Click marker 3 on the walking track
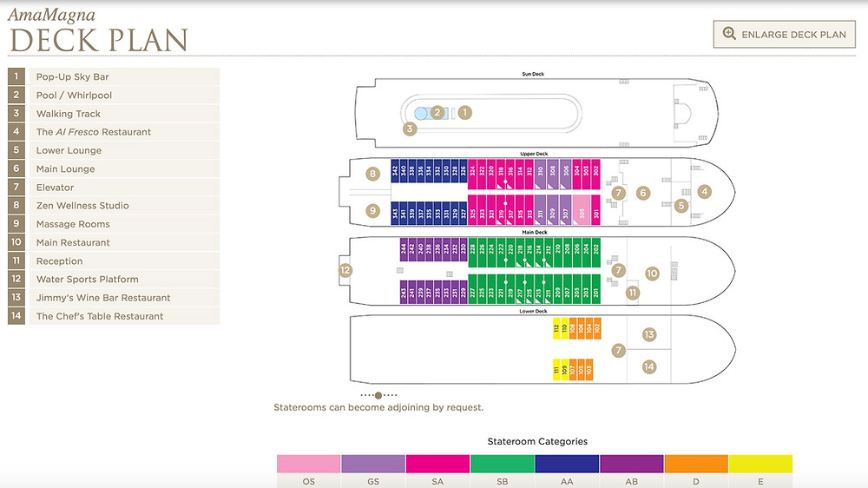868x488 pixels. 410,129
